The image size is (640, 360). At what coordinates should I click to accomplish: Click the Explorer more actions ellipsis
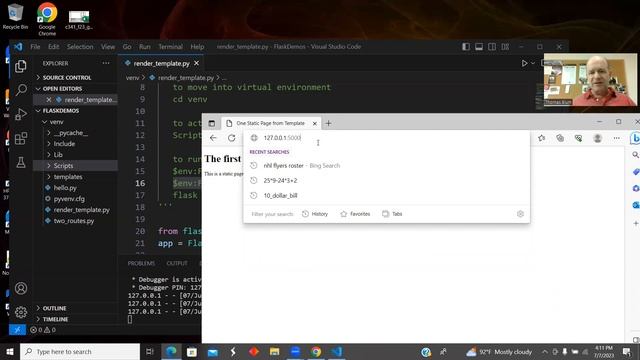tap(106, 63)
